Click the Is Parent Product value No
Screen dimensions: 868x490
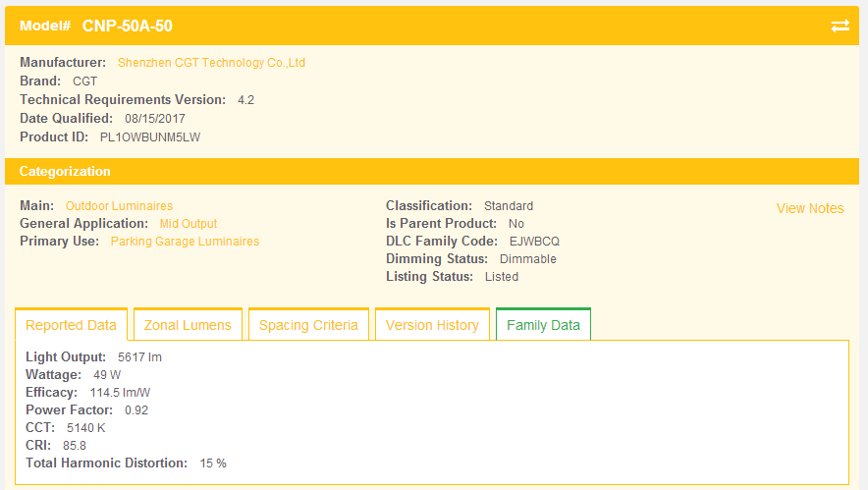click(x=515, y=224)
